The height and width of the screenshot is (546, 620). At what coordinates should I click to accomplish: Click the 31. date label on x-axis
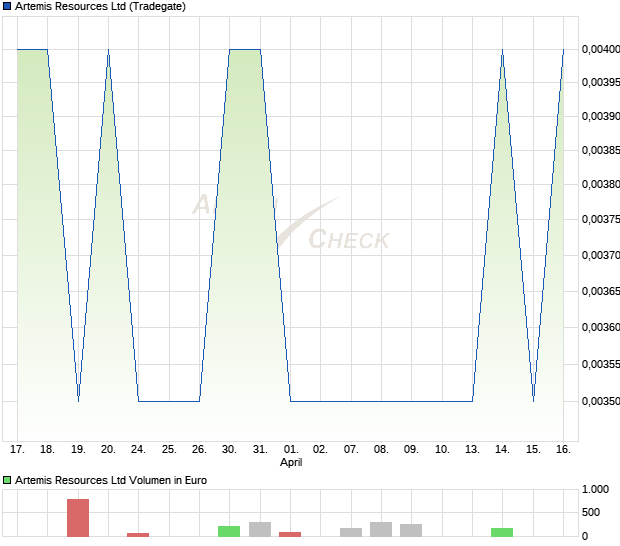click(x=260, y=449)
